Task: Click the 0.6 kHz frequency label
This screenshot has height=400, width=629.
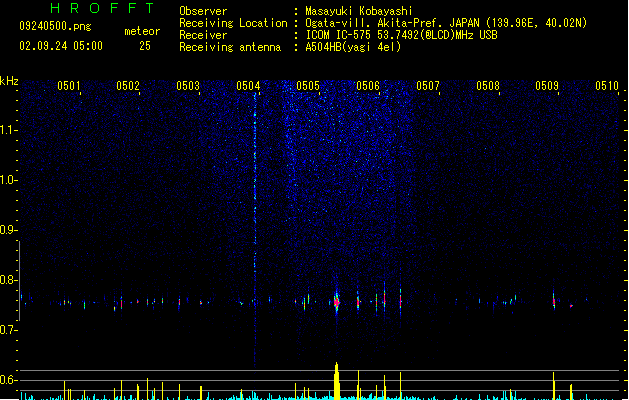Action: pos(8,380)
